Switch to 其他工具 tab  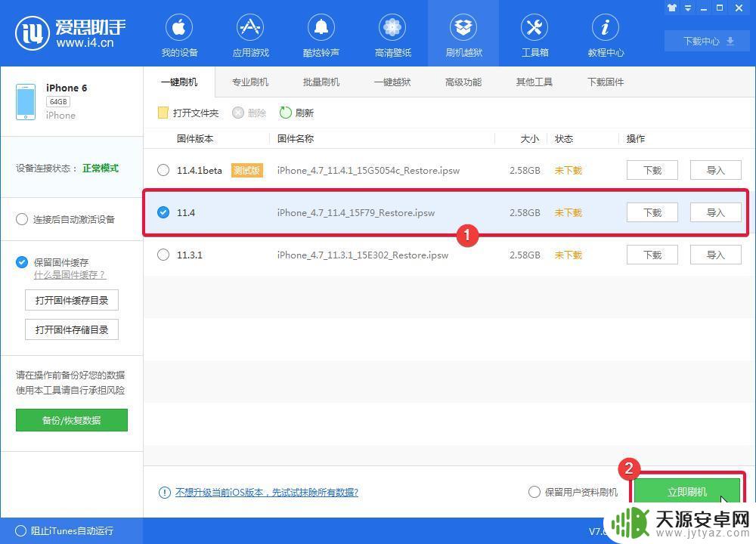coord(534,82)
